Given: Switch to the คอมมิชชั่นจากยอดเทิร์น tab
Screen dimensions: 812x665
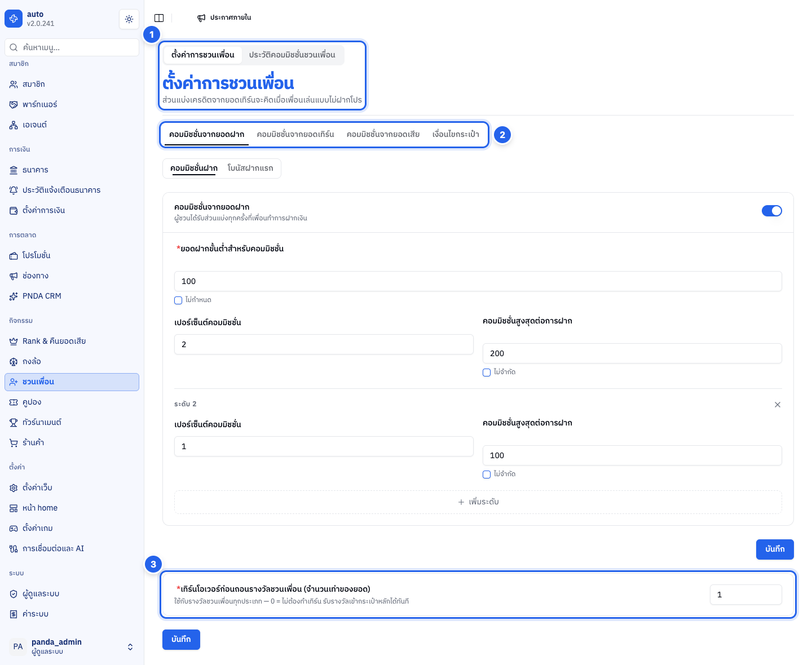Looking at the screenshot, I should pos(295,134).
